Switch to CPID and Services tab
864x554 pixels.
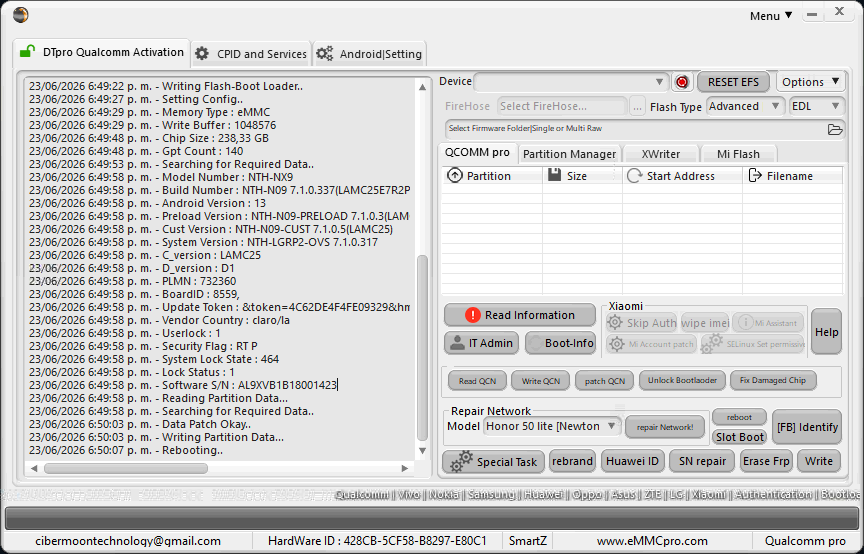coord(251,54)
